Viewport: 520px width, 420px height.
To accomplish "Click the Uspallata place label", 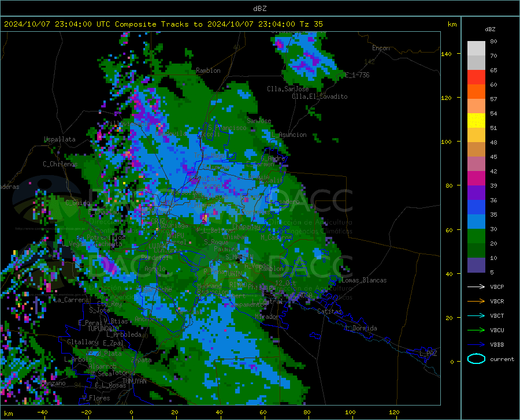I will (60, 140).
